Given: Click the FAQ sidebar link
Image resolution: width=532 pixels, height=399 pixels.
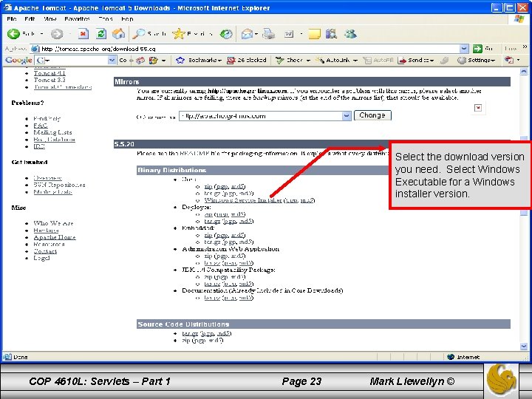Looking at the screenshot, I should 41,126.
